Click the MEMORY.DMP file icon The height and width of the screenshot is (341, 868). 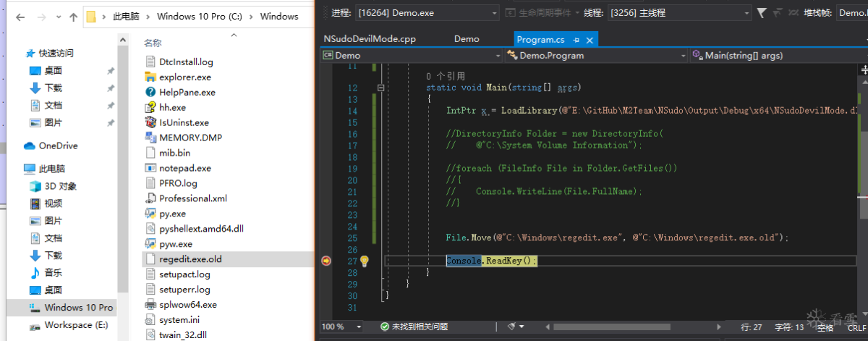click(150, 138)
